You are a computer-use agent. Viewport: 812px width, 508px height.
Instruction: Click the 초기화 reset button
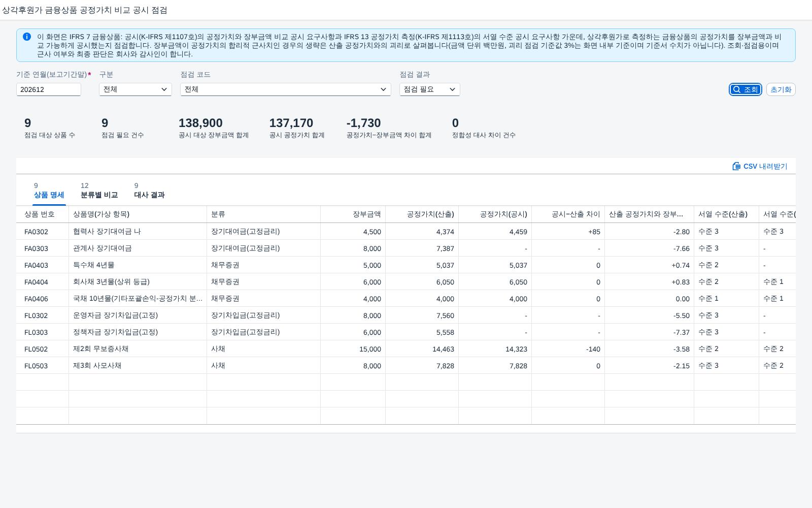781,89
